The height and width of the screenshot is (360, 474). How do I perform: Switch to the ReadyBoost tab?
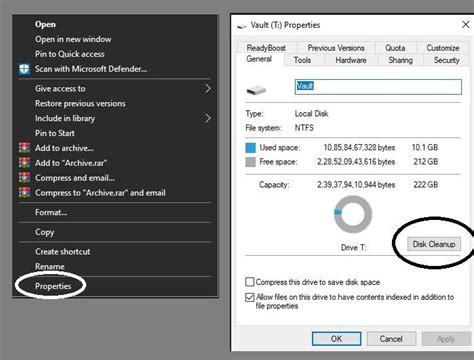coord(266,48)
